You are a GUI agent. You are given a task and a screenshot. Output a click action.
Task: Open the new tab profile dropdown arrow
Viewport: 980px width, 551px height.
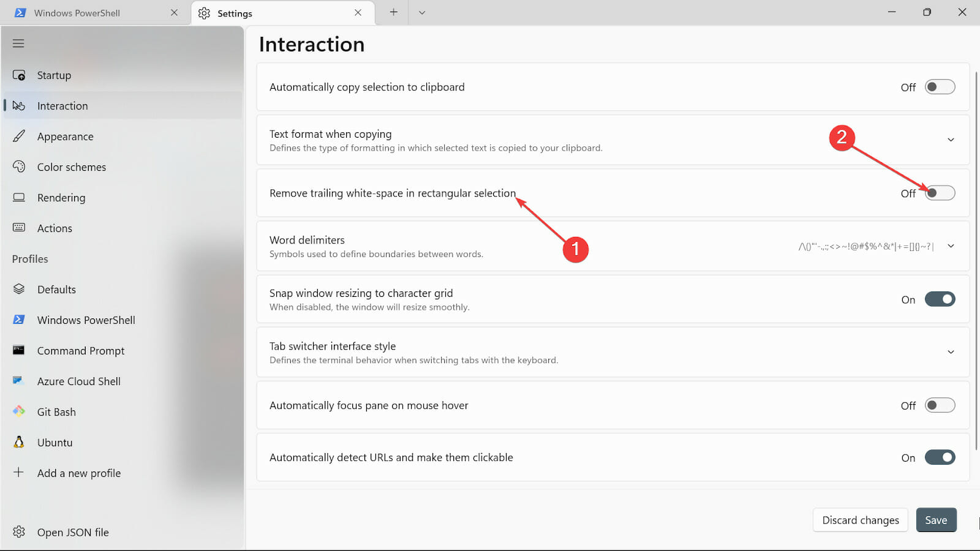[x=422, y=12]
